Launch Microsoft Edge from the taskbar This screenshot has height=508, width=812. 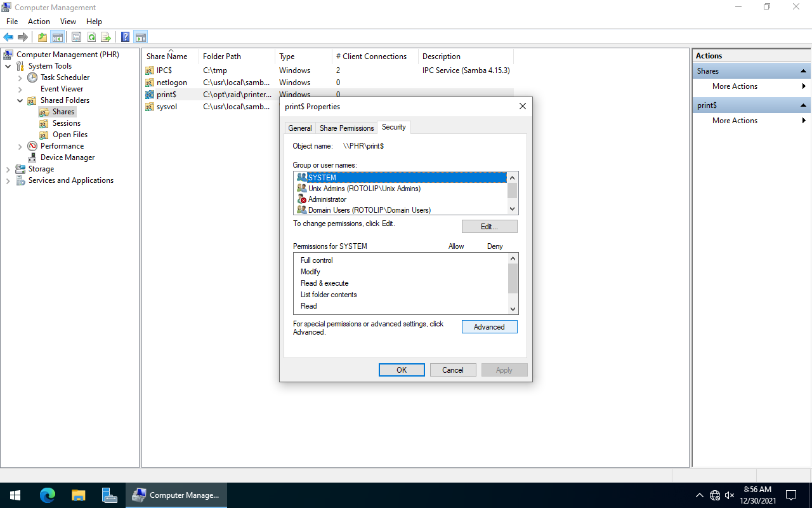pos(48,495)
